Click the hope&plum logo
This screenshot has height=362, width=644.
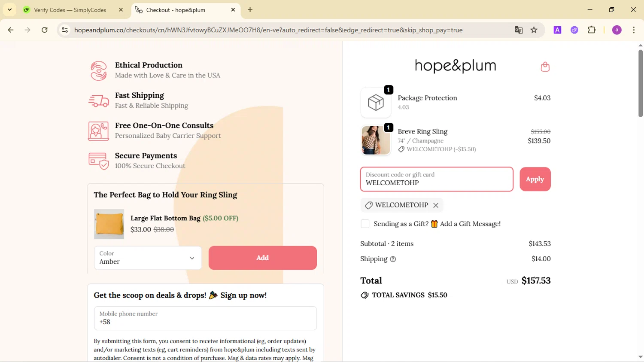click(x=455, y=66)
